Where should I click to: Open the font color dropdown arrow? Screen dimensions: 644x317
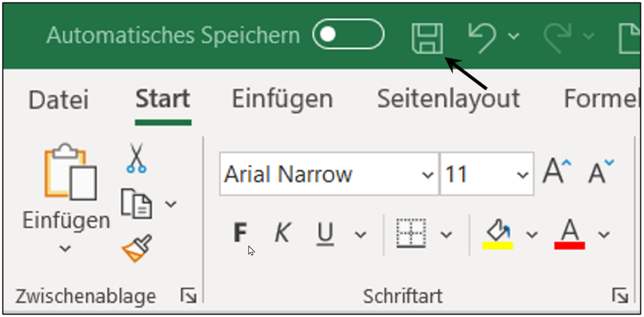click(604, 235)
